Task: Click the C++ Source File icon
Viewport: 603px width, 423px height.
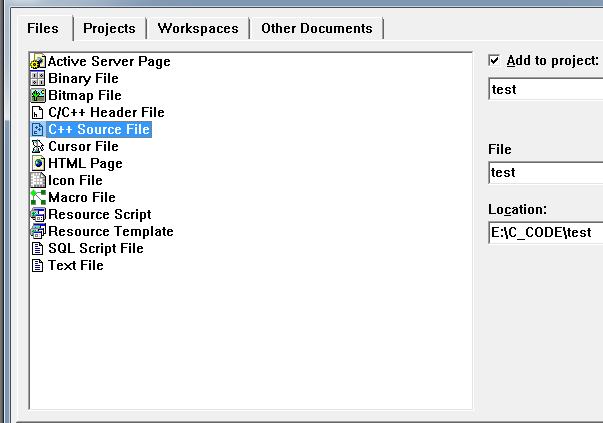Action: tap(39, 130)
